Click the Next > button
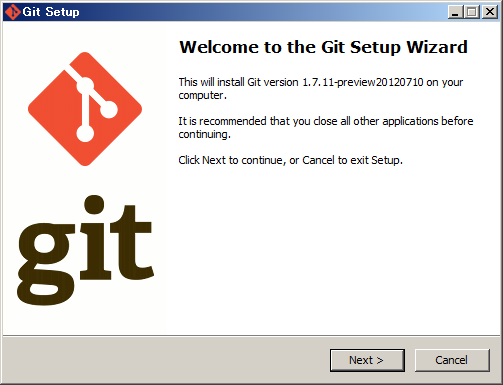 367,360
